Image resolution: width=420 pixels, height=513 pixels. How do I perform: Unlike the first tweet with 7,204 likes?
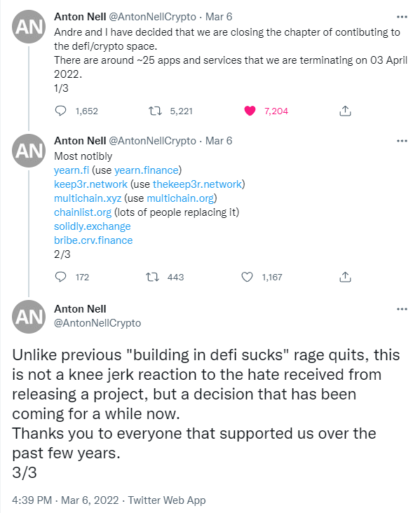(x=250, y=111)
